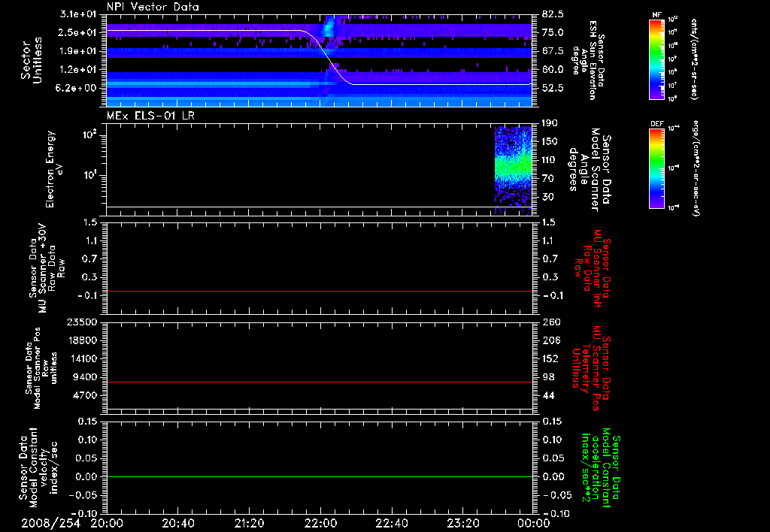This screenshot has height=532, width=770.
Task: Click the red line in the MU Scanner +30V panel
Action: tap(319, 291)
